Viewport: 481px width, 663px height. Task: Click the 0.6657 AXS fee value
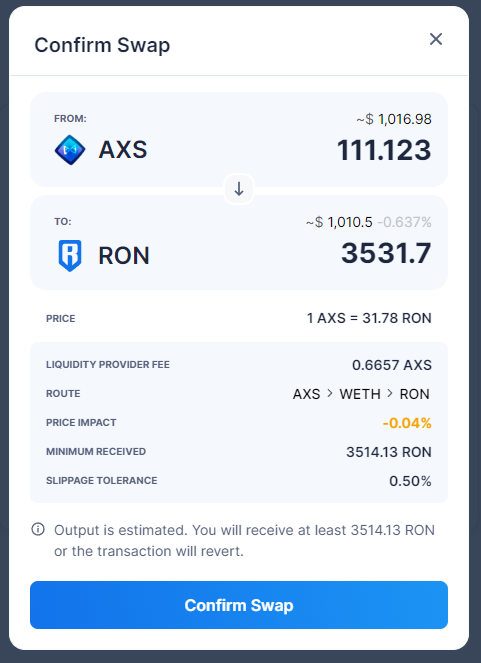tap(392, 365)
